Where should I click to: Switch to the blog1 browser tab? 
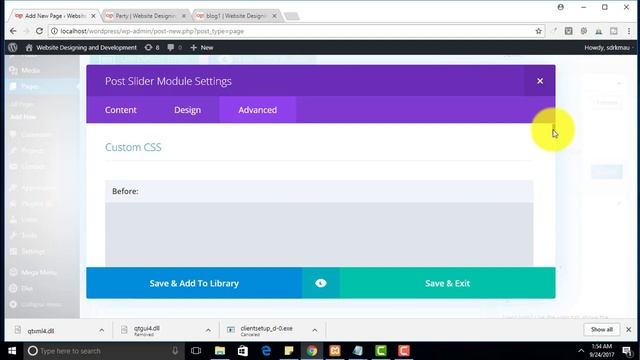point(236,16)
